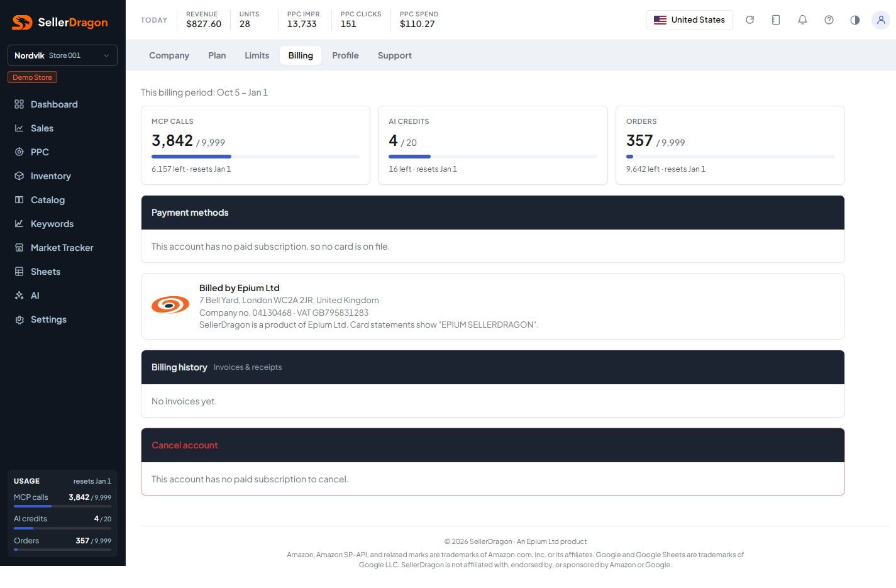Click the PPC target icon
The image size is (896, 588).
[x=19, y=152]
